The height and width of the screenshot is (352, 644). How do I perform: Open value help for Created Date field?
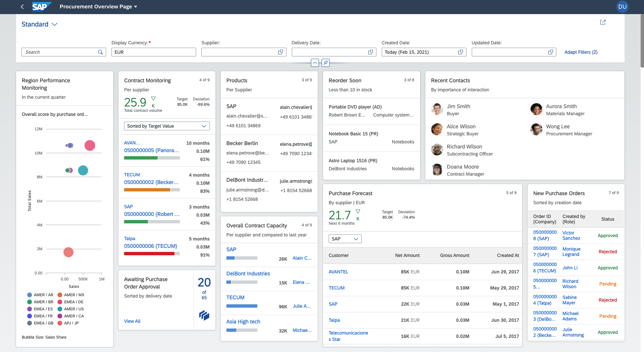click(x=460, y=52)
